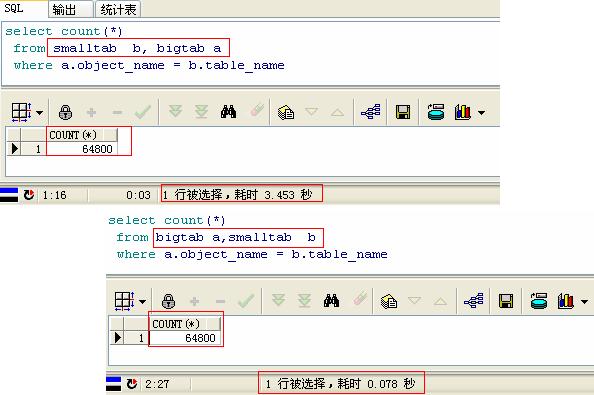This screenshot has height=395, width=594.
Task: Switch to the 统计表 tab
Action: (x=118, y=9)
